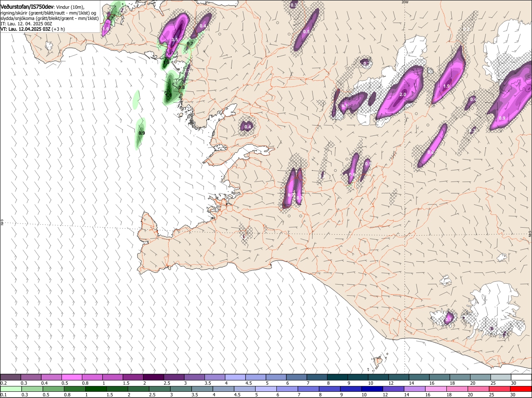The width and height of the screenshot is (532, 398).
Task: Click the 4.5 label in upper legend row
Action: (x=249, y=383)
